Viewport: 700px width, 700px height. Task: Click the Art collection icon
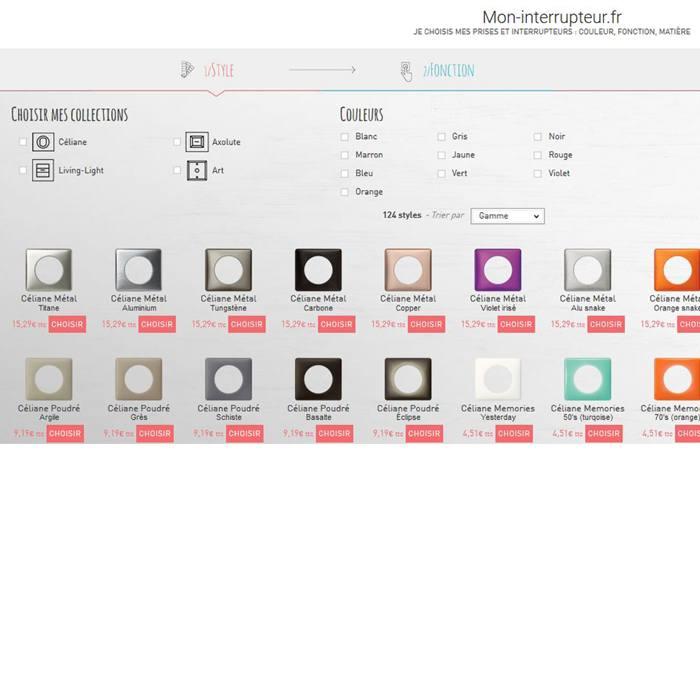click(x=197, y=170)
